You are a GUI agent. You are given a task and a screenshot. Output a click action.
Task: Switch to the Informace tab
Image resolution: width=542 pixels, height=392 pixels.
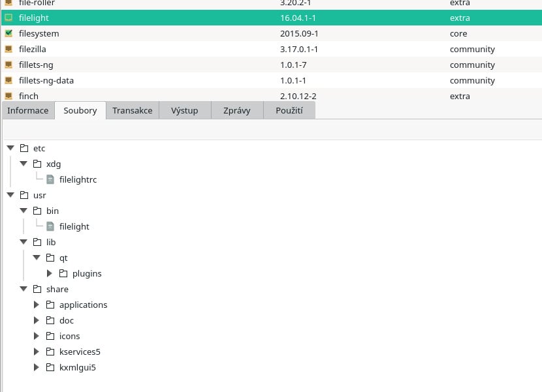[28, 110]
